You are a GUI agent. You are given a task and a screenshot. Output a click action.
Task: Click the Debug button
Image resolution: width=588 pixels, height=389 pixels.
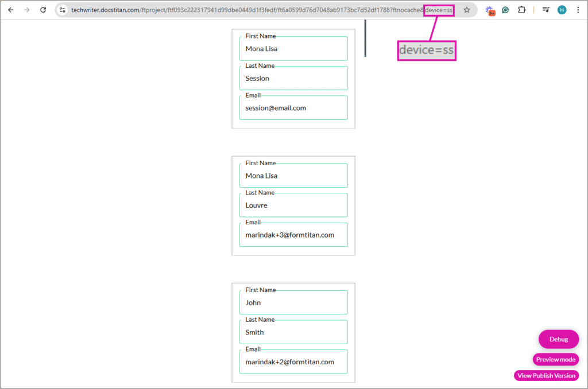(558, 339)
